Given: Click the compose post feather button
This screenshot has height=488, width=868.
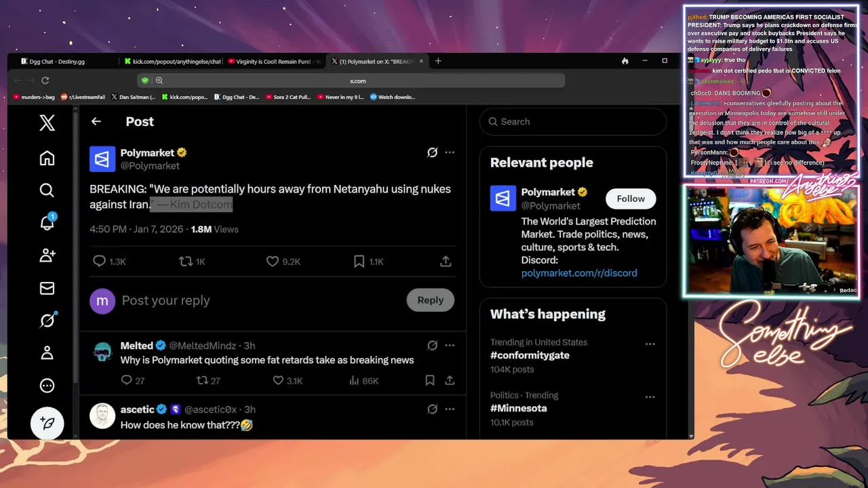Looking at the screenshot, I should coord(47,423).
